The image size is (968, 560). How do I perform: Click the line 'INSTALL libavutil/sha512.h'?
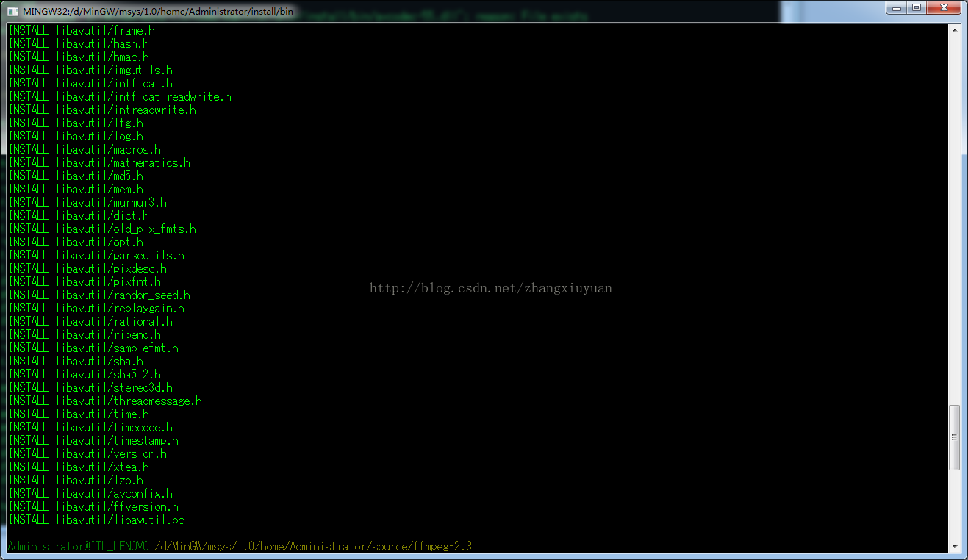[x=85, y=375]
